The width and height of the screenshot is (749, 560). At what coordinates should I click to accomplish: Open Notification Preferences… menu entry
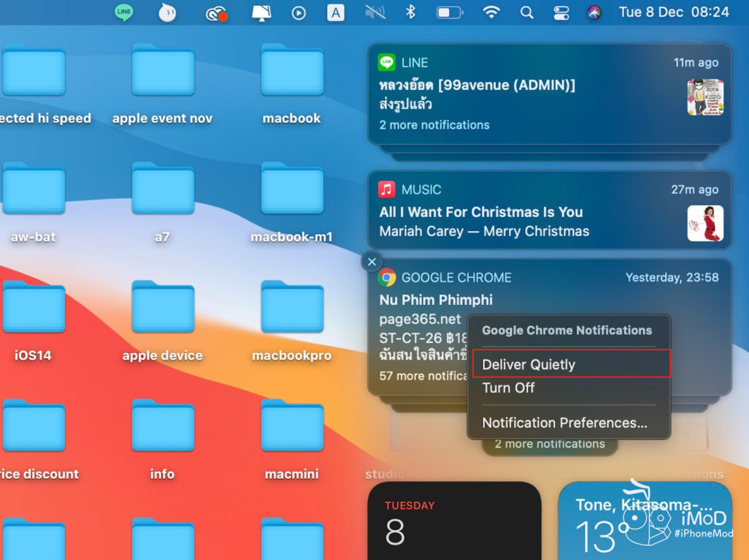pyautogui.click(x=564, y=423)
